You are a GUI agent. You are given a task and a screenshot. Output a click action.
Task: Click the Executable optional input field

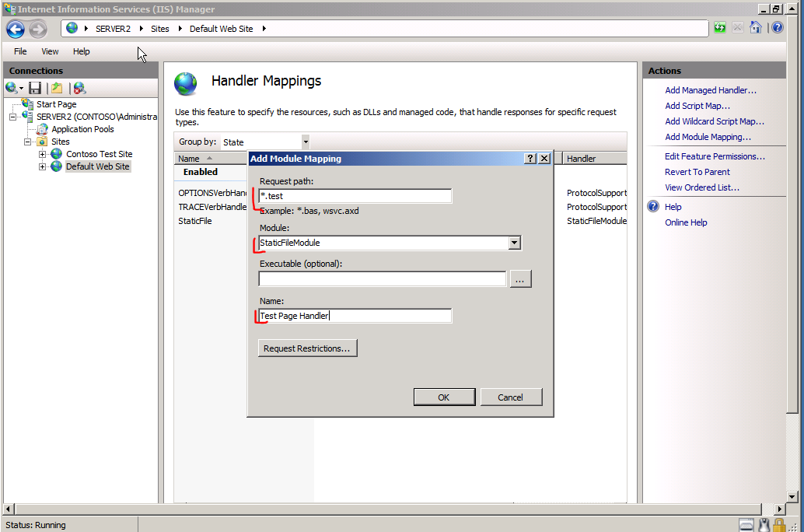coord(383,279)
